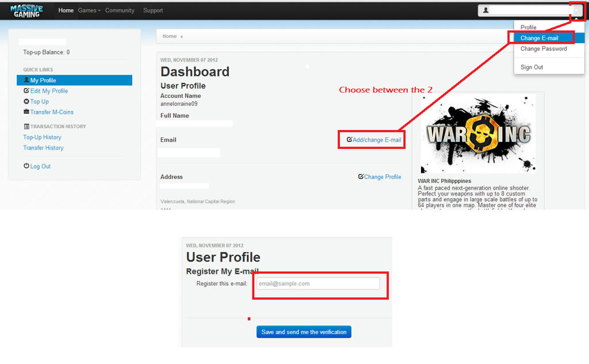
Task: Open Top-Up History link
Action: coord(42,137)
